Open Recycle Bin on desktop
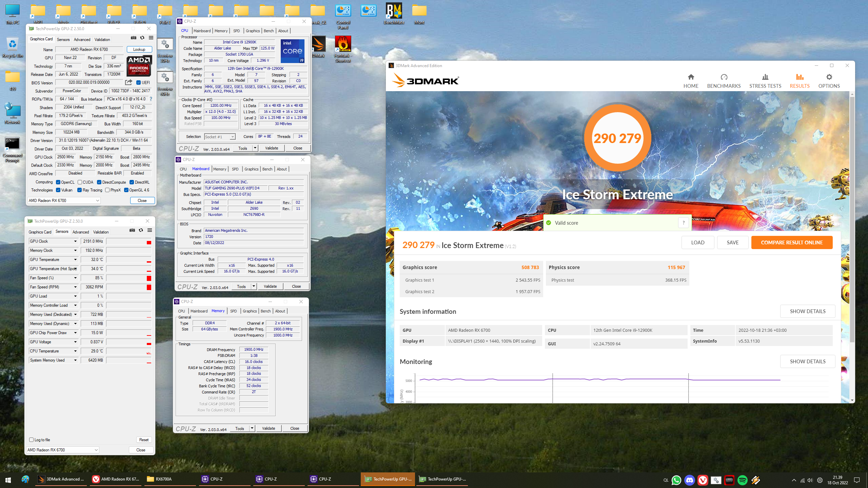 13,47
